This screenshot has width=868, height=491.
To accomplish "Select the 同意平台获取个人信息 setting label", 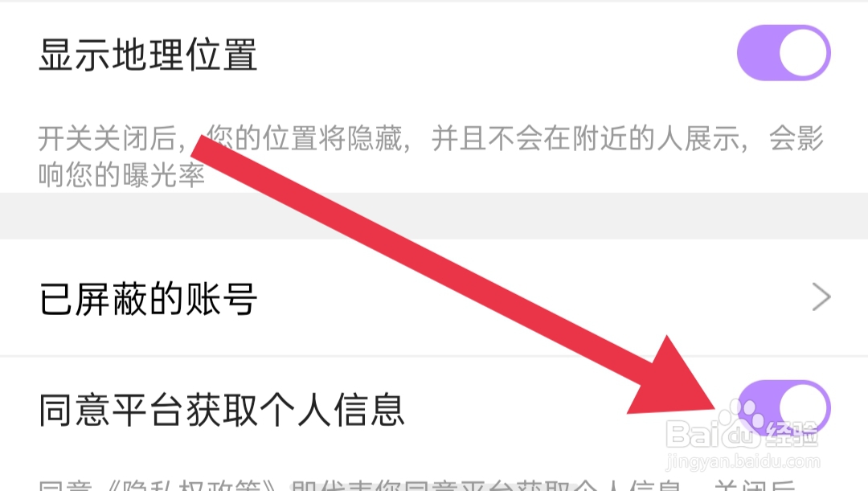I will (x=222, y=410).
